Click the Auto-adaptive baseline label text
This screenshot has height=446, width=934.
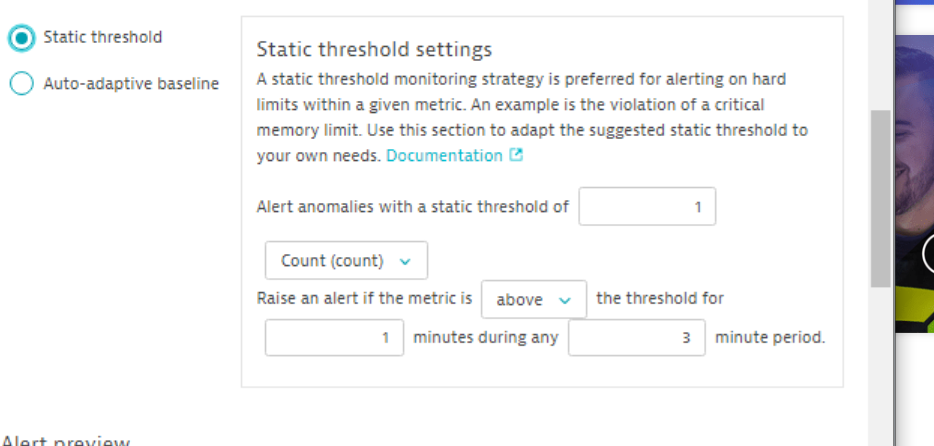131,84
